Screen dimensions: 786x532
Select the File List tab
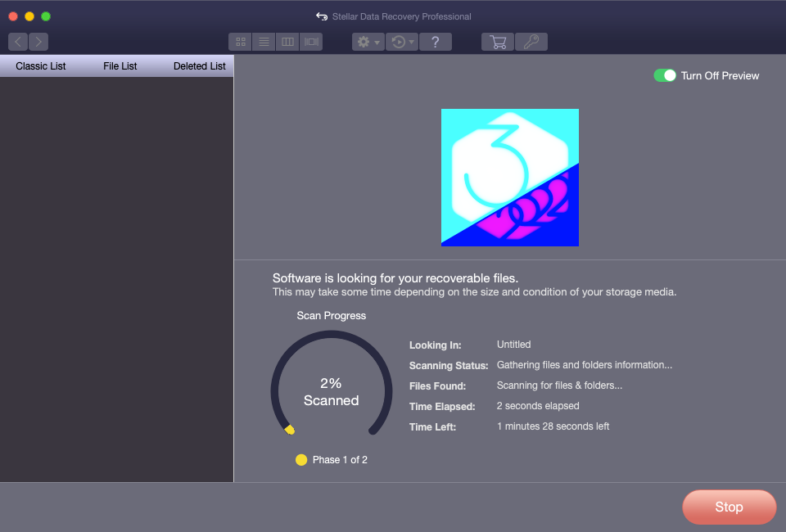(120, 66)
